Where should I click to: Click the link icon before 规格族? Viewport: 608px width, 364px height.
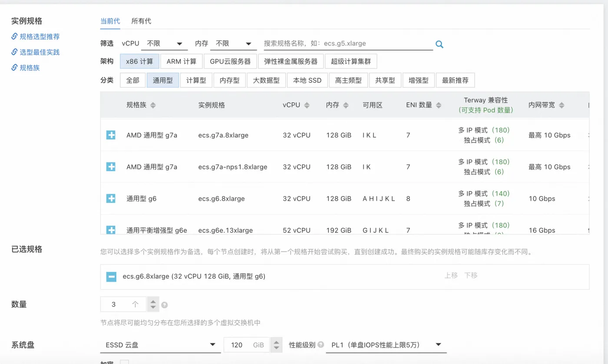pos(14,68)
